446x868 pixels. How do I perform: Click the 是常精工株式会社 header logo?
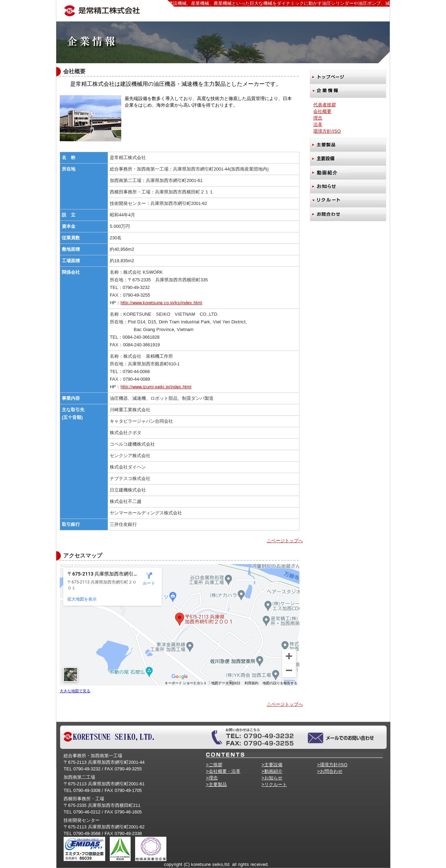[102, 10]
